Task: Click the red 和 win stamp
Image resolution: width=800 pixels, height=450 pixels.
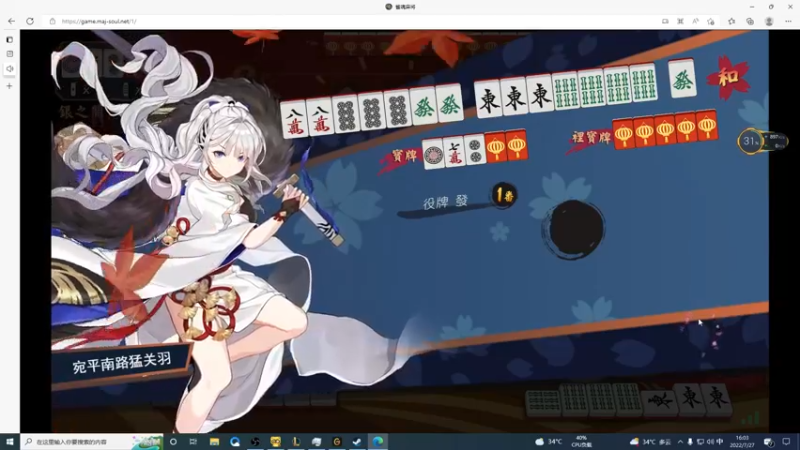Action: pyautogui.click(x=728, y=77)
